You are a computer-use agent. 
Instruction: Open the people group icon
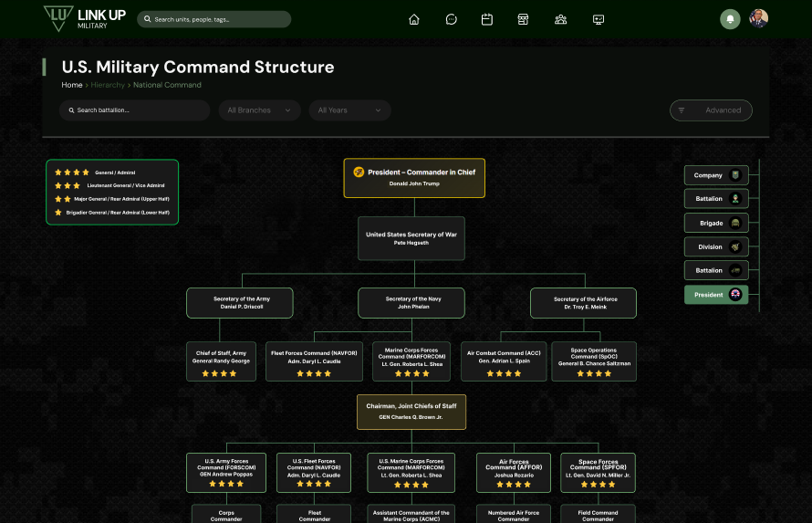pos(561,19)
